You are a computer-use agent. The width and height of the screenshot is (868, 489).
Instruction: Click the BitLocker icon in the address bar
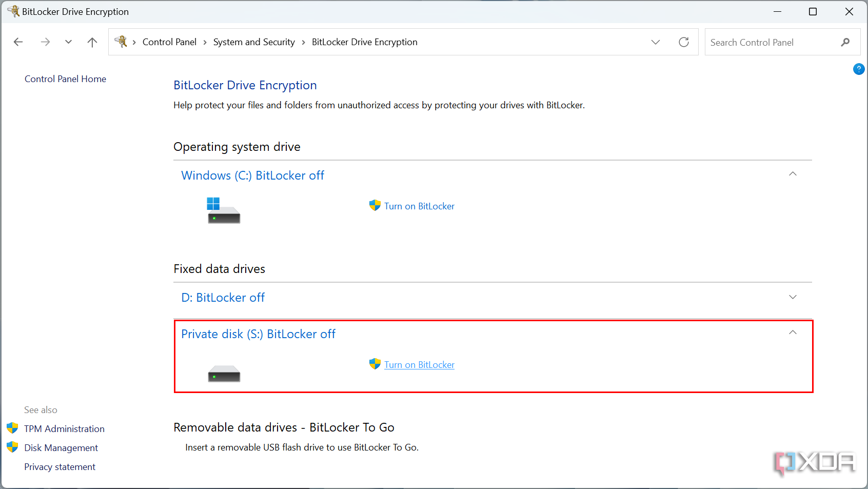click(x=121, y=42)
